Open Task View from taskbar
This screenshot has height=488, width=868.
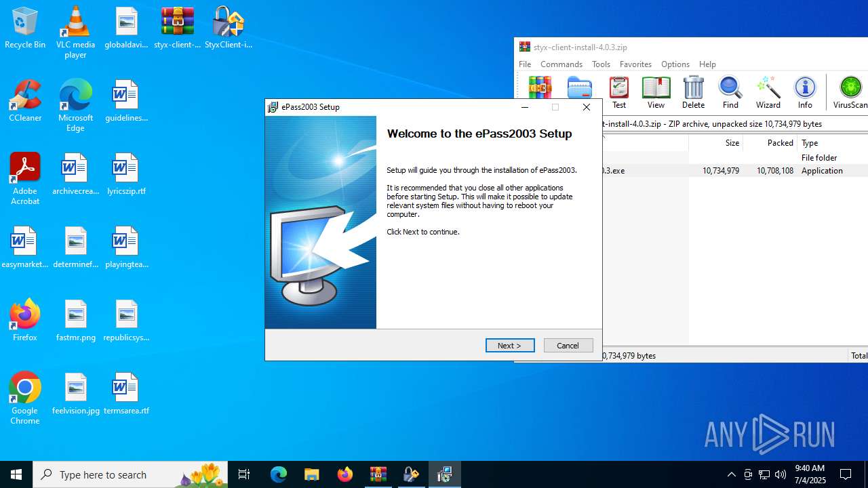click(244, 474)
